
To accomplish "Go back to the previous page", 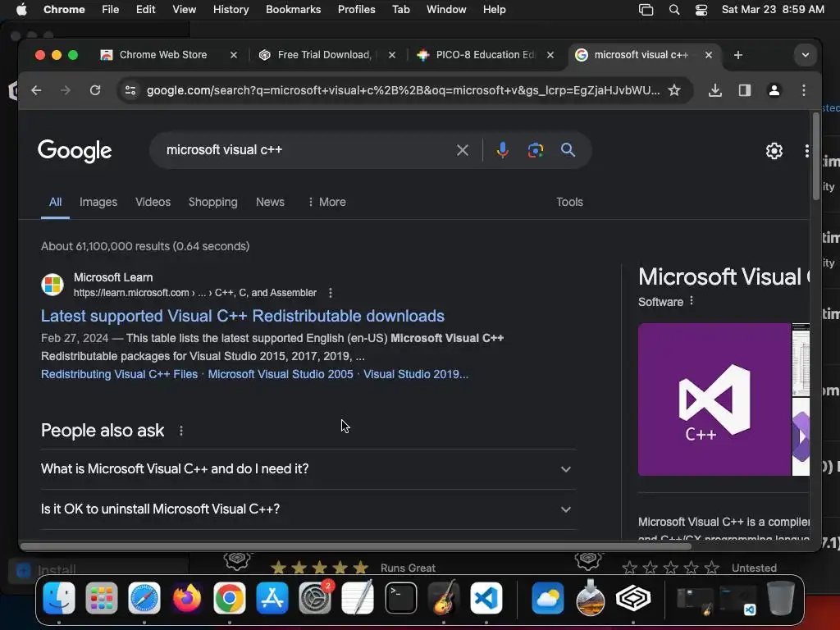I will click(x=36, y=90).
